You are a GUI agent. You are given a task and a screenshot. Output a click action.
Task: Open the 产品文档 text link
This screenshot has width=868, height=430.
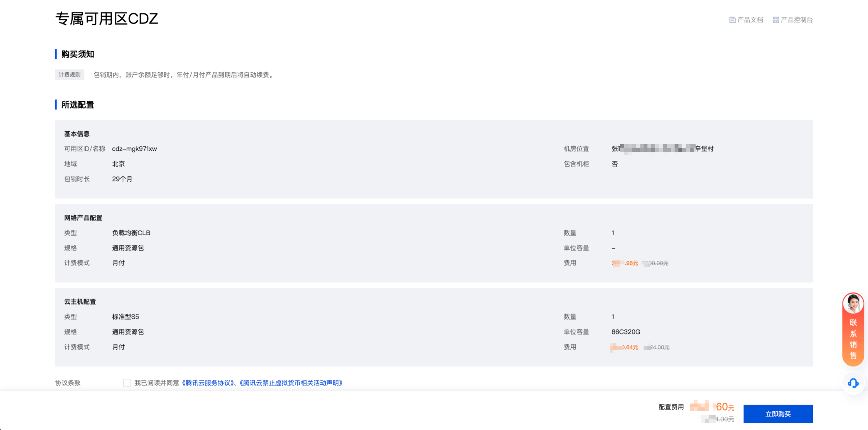pos(750,20)
